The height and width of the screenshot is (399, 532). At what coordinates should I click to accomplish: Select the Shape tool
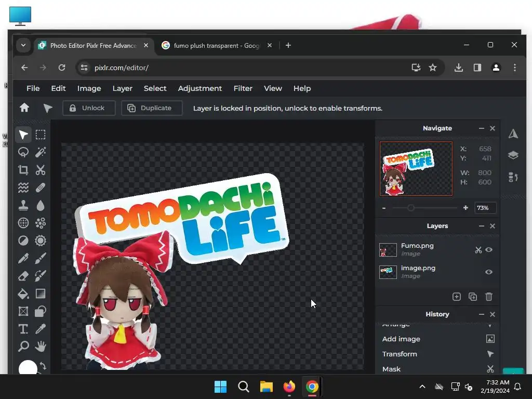pyautogui.click(x=41, y=311)
